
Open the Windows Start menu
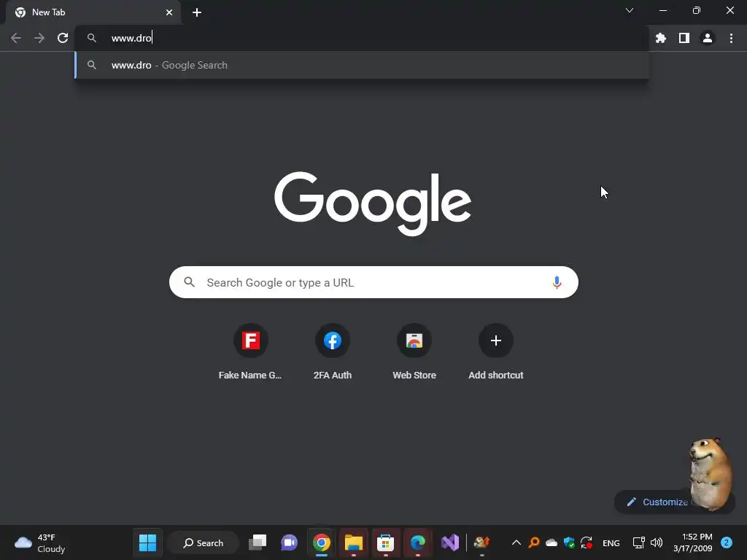click(x=147, y=542)
